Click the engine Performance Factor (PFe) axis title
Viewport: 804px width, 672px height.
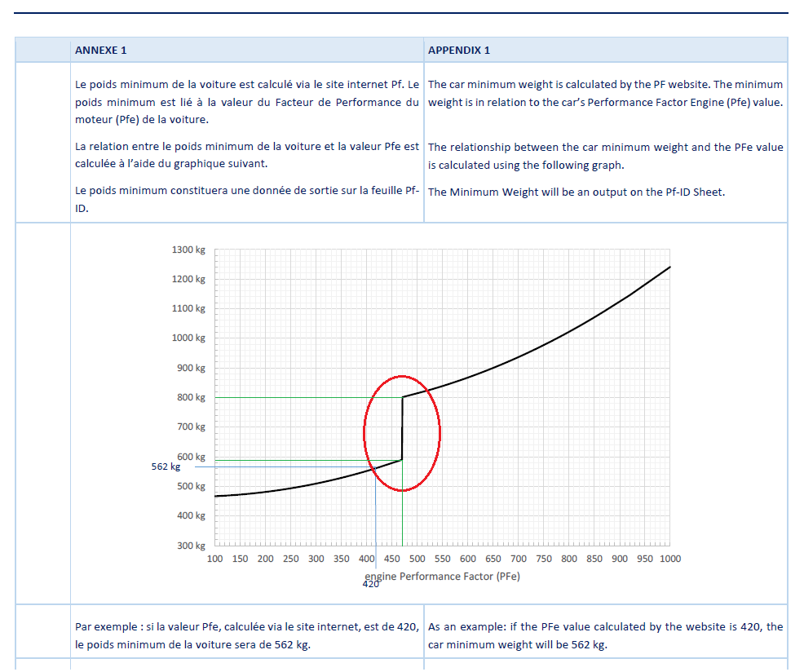(x=448, y=576)
